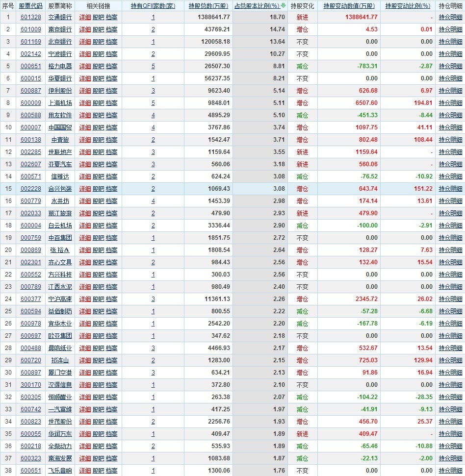465x476 pixels.
Task: Click QFII count 3 for 晨鸣纸业
Action: [x=153, y=348]
